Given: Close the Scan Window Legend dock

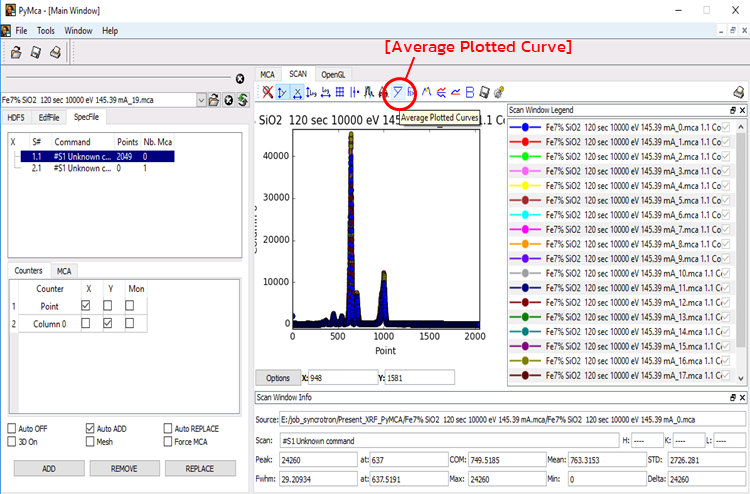Looking at the screenshot, I should point(742,110).
